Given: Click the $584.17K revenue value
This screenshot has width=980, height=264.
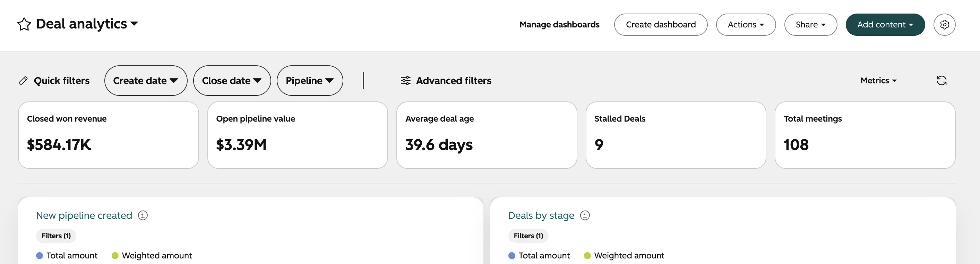Looking at the screenshot, I should [x=59, y=145].
